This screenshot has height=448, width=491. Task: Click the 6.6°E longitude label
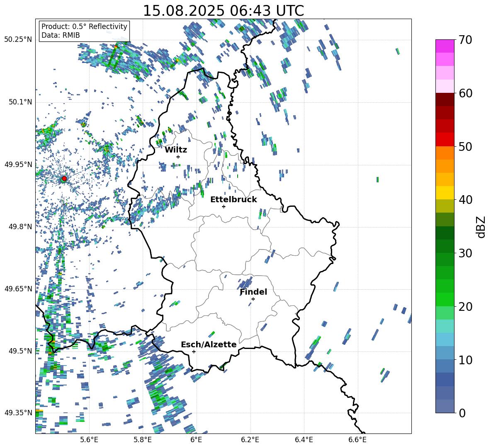pos(357,440)
